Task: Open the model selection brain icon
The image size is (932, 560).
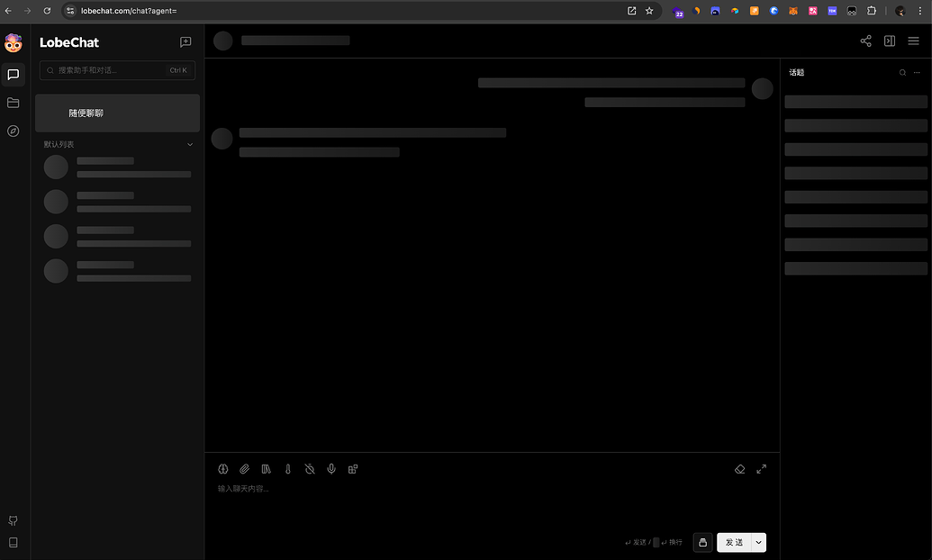Action: point(223,469)
